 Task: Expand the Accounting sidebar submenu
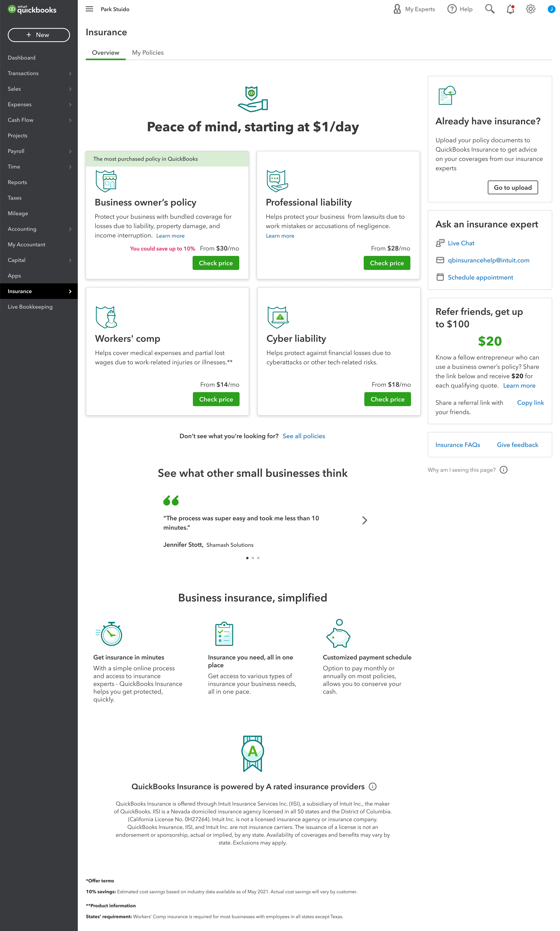70,229
